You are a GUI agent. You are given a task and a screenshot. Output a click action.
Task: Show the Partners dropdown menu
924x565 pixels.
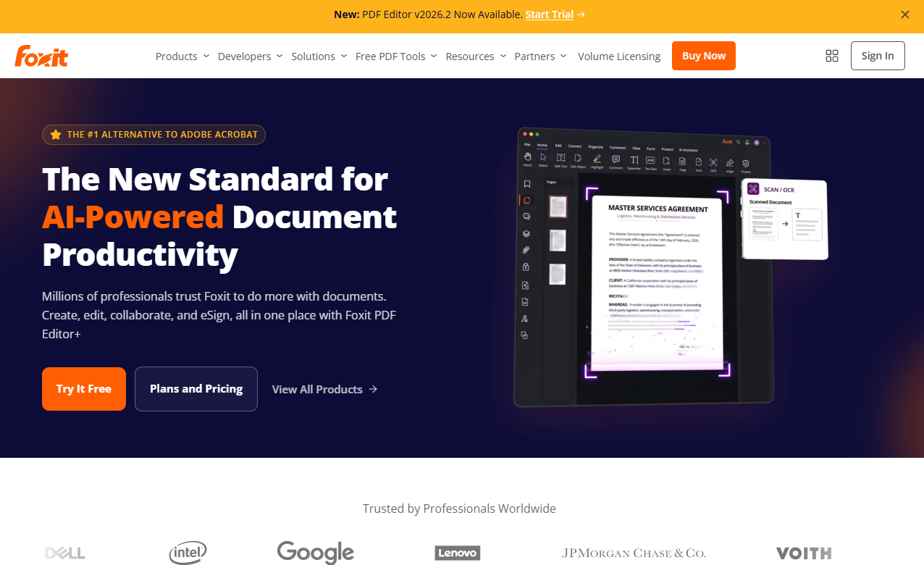click(x=540, y=56)
